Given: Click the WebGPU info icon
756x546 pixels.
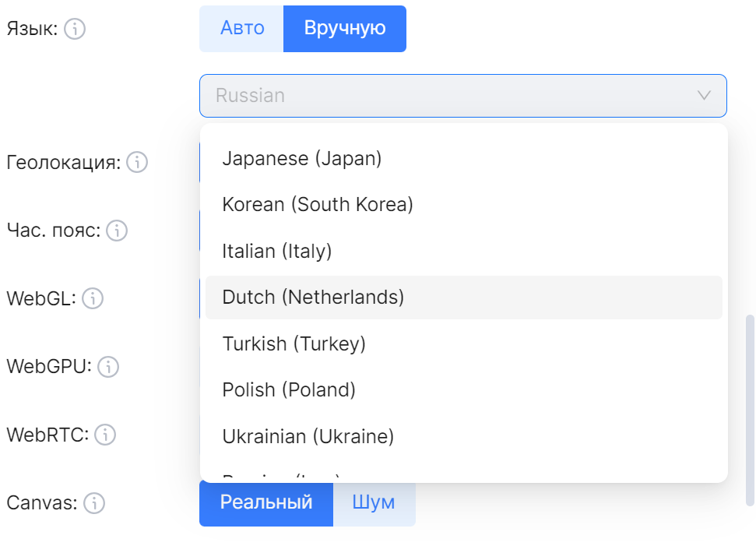Looking at the screenshot, I should coord(108,366).
